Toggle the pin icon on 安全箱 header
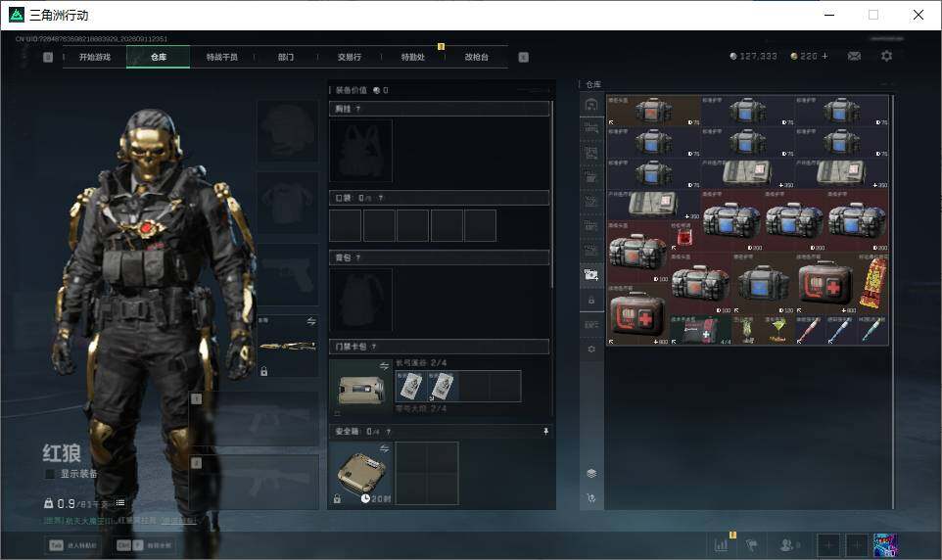Screen dimensions: 942x560 click(x=545, y=432)
